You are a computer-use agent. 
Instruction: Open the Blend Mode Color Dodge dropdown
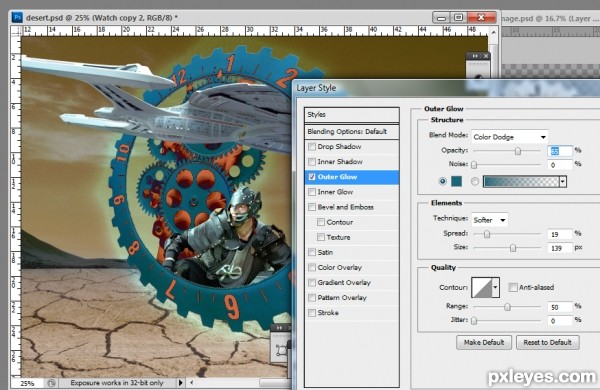click(x=510, y=137)
